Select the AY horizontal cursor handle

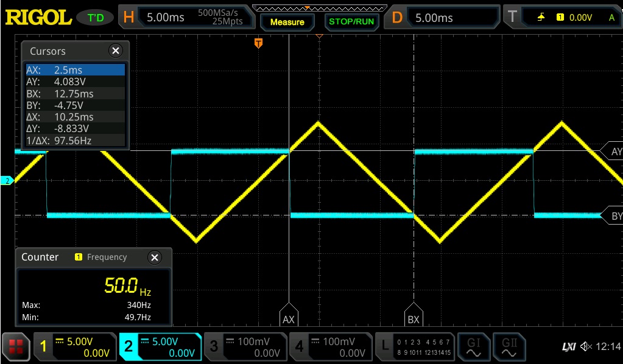pyautogui.click(x=612, y=151)
